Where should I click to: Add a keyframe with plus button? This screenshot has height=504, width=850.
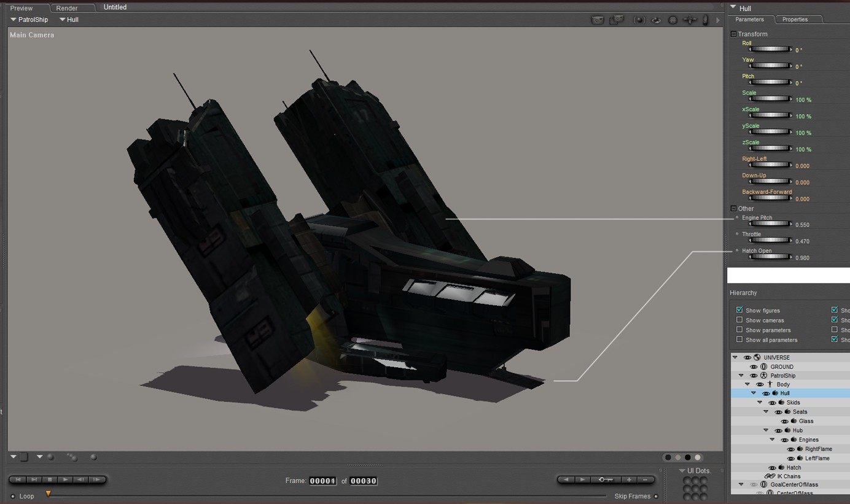click(x=629, y=479)
